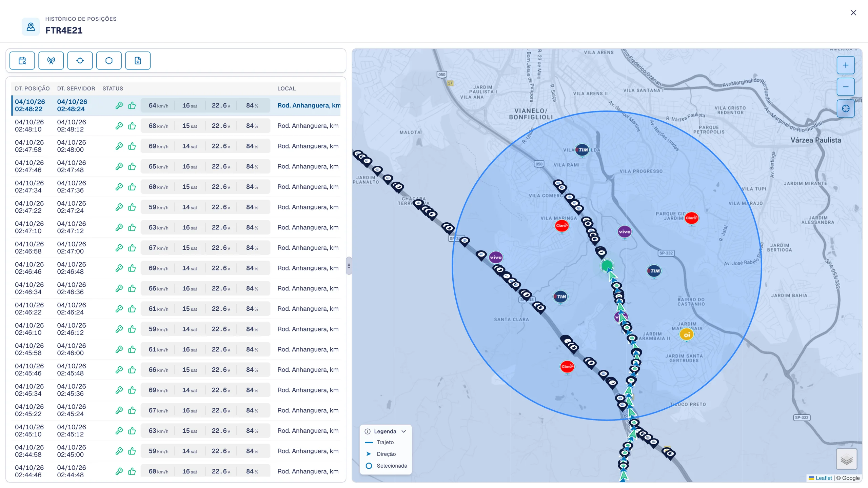Click the TIM tower marker near Vila Rami
868x488 pixels.
(583, 150)
